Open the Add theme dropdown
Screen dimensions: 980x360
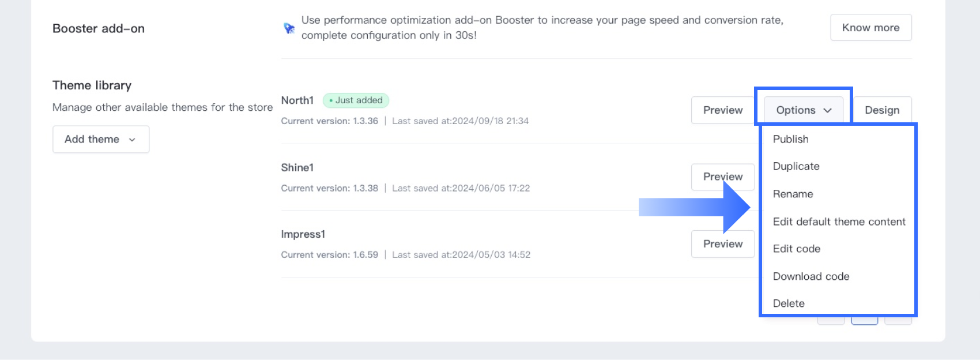tap(101, 139)
